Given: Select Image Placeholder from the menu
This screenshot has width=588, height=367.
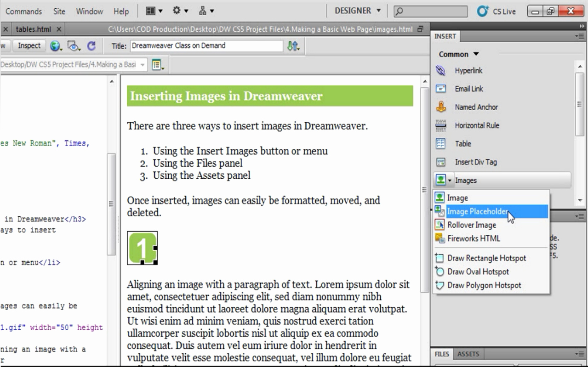Looking at the screenshot, I should click(491, 212).
